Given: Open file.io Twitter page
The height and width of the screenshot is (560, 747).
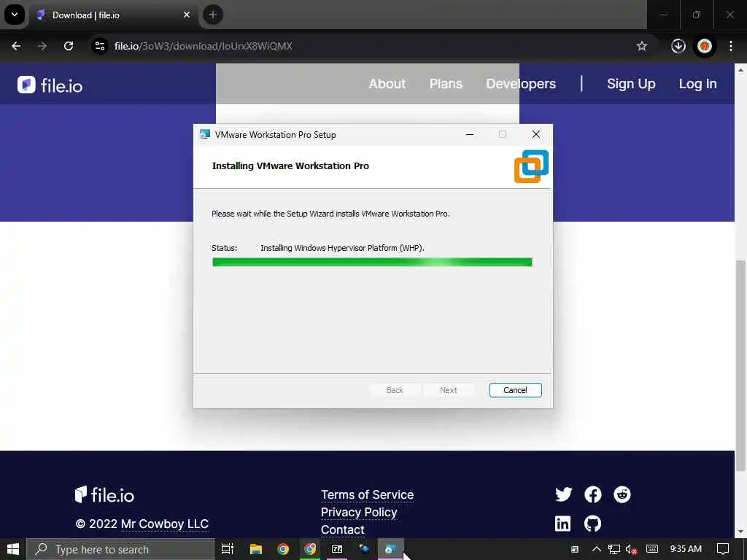Looking at the screenshot, I should click(563, 494).
